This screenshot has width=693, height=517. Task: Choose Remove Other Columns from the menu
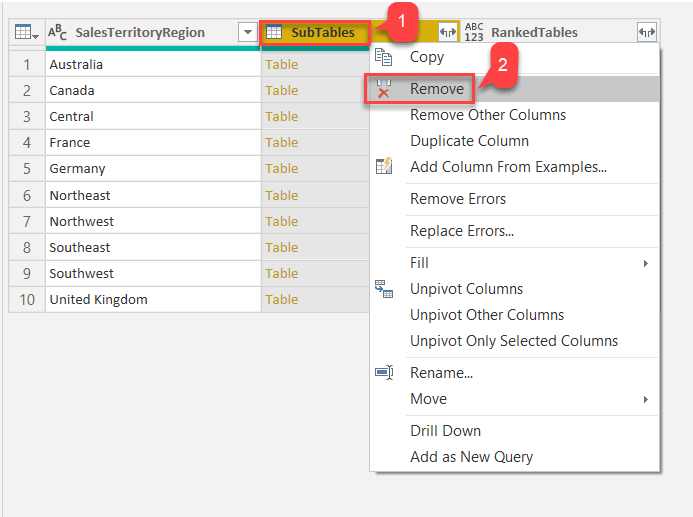(488, 115)
